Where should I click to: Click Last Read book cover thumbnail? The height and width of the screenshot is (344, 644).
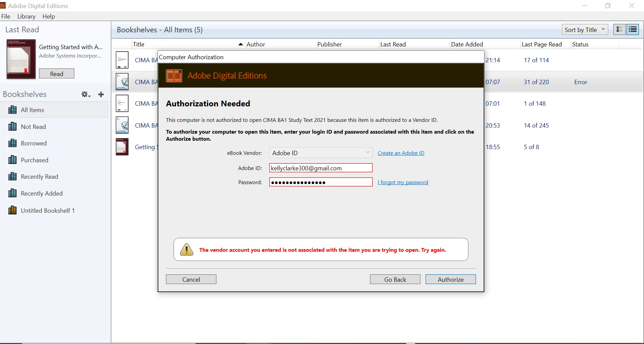[x=21, y=59]
